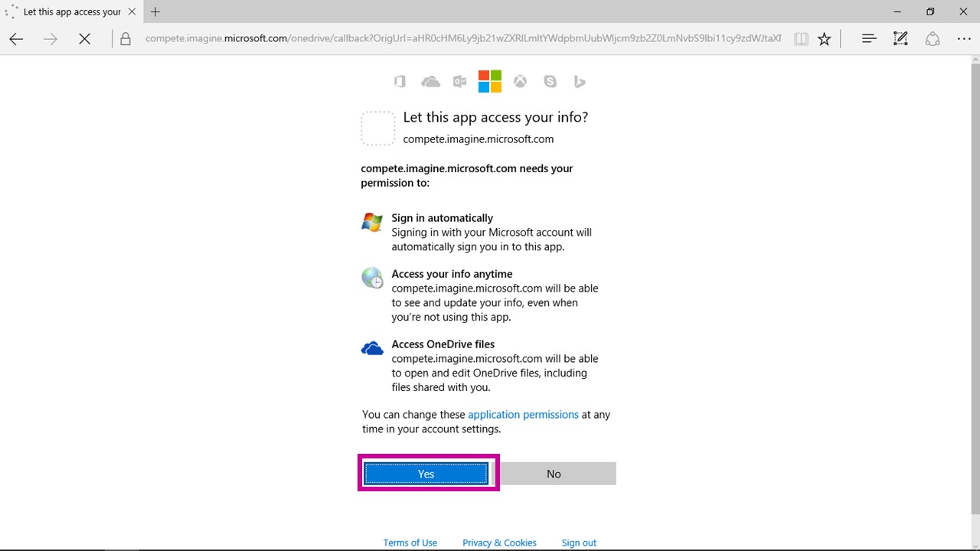Click the URL address field
This screenshot has height=551, width=980.
coord(463,39)
